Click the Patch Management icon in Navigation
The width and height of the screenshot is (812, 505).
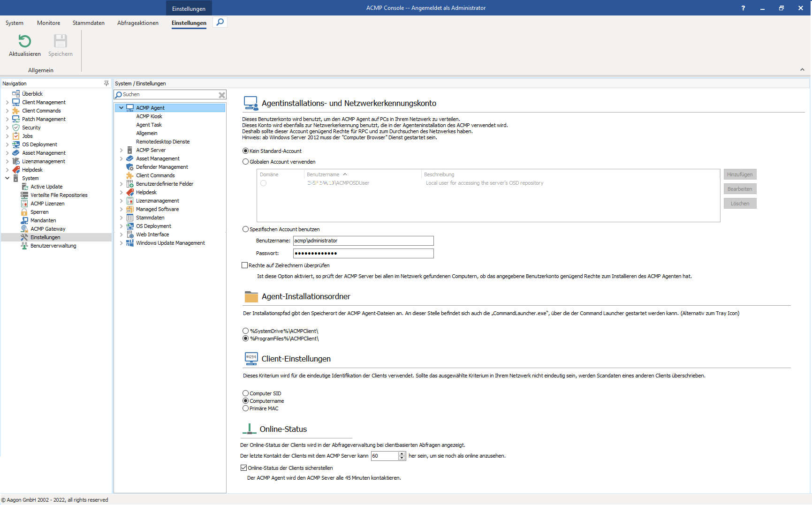[16, 119]
